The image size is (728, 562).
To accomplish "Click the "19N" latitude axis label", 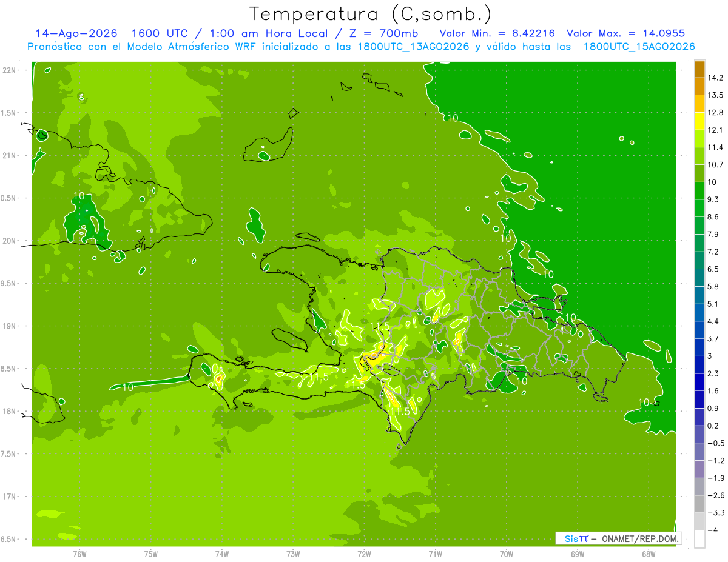I will [10, 326].
